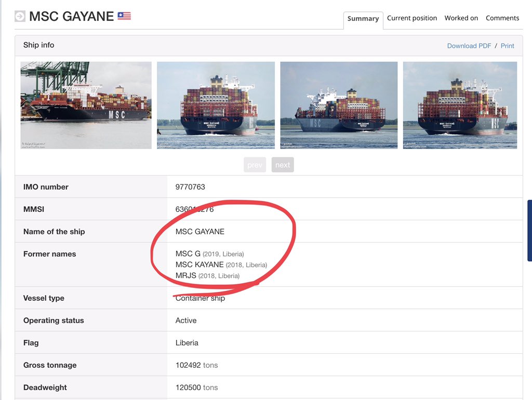532x400 pixels.
Task: Open the Current position tab
Action: pyautogui.click(x=412, y=18)
